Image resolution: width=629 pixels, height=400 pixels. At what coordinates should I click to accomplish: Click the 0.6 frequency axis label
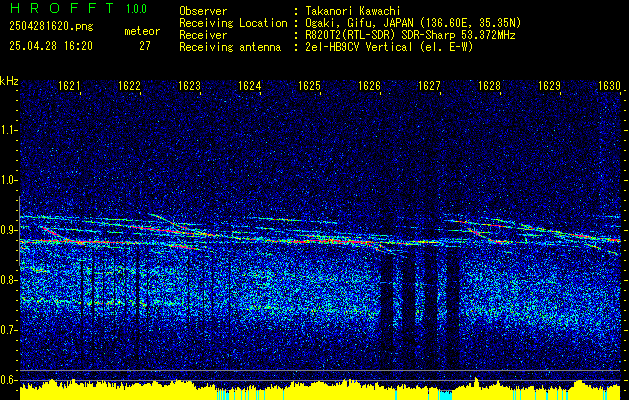7,380
